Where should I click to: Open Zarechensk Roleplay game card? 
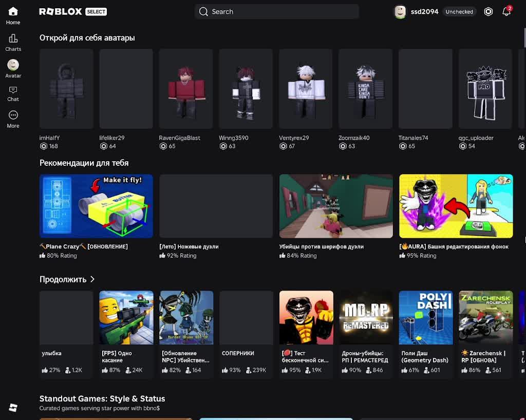coord(486,334)
